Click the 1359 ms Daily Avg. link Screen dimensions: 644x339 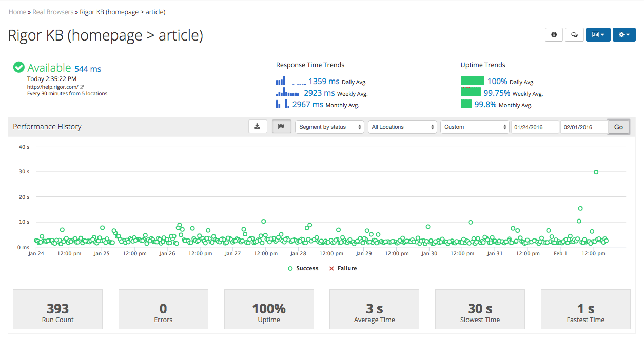click(x=324, y=82)
